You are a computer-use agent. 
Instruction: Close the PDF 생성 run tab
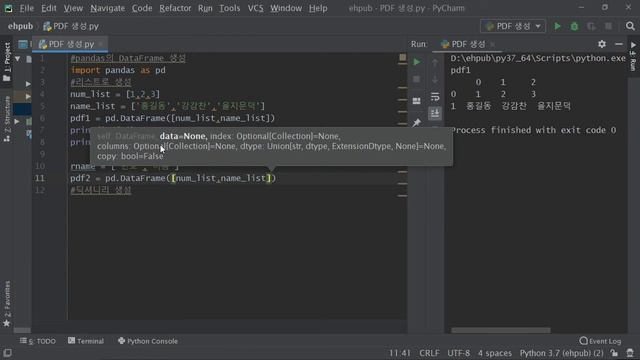pos(493,44)
